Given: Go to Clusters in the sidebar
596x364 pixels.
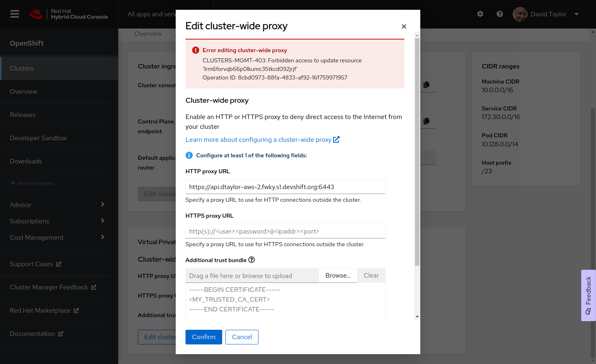Looking at the screenshot, I should (22, 68).
